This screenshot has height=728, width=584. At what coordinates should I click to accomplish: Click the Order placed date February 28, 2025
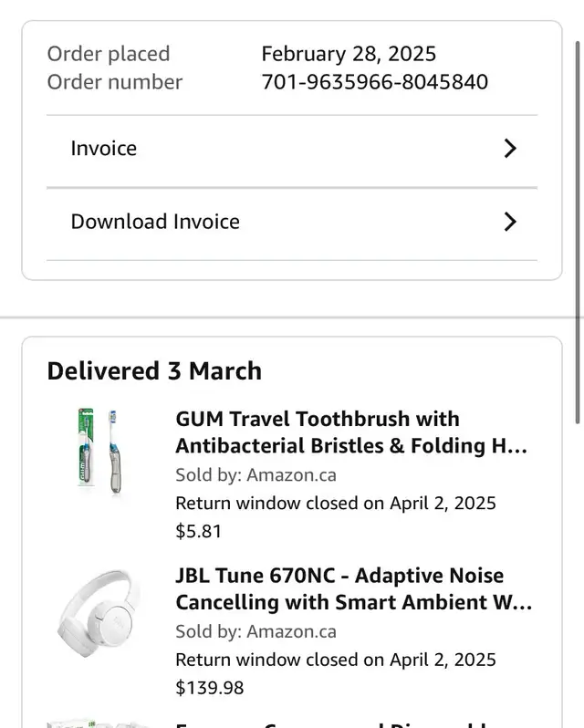(x=349, y=54)
